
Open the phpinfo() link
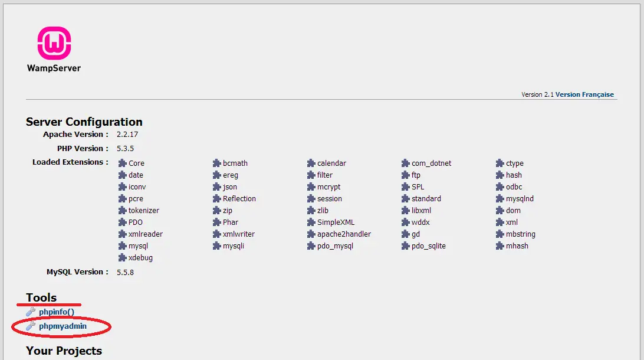(57, 312)
